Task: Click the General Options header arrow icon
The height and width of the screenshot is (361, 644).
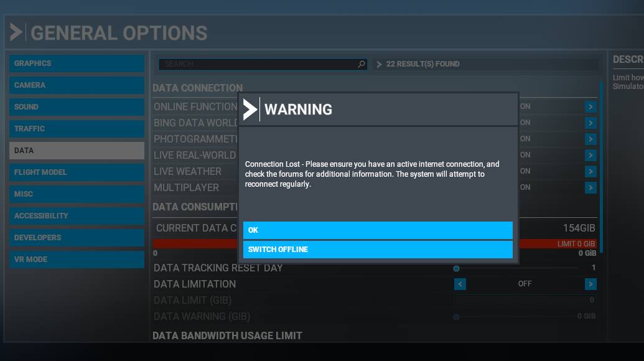Action: [x=16, y=32]
